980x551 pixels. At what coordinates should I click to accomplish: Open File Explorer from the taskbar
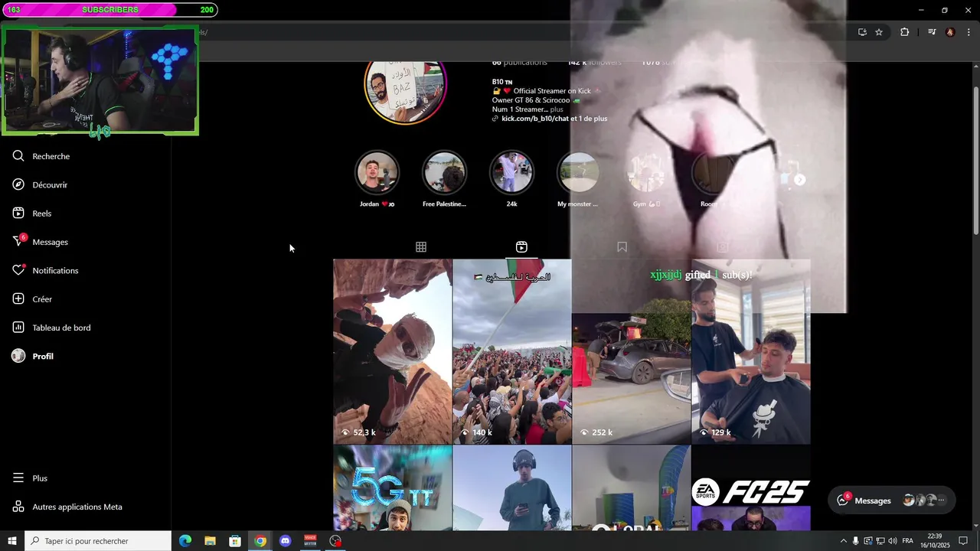[x=210, y=541]
